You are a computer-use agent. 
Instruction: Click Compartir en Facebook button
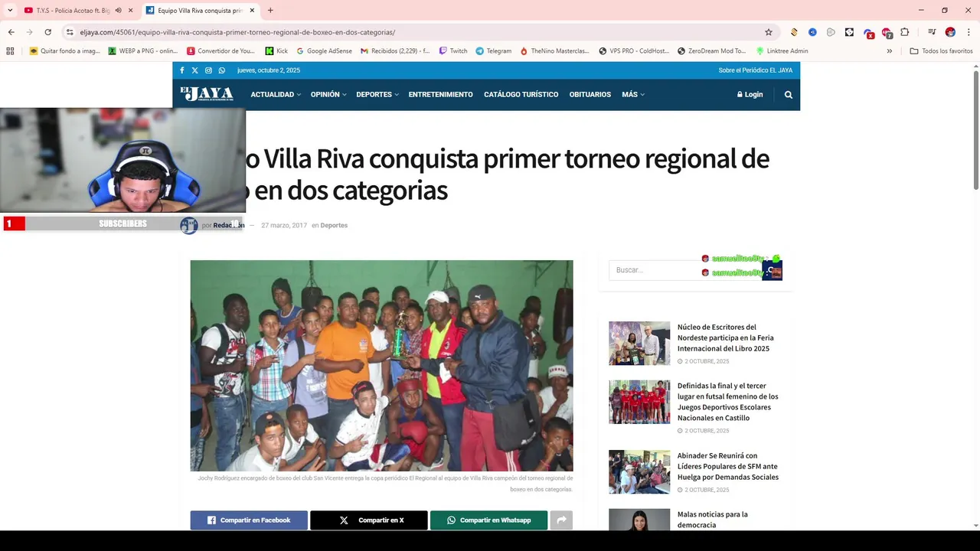click(249, 520)
